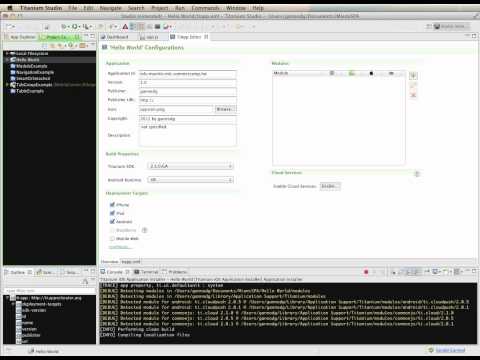Click the theme color toolbar icon
Viewport: 480px width, 360px height.
click(167, 27)
